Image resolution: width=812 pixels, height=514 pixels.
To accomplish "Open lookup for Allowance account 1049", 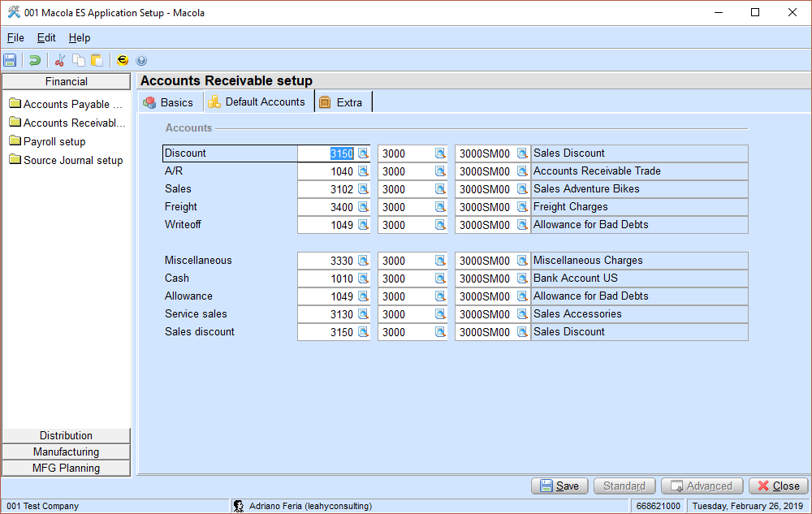I will (363, 296).
